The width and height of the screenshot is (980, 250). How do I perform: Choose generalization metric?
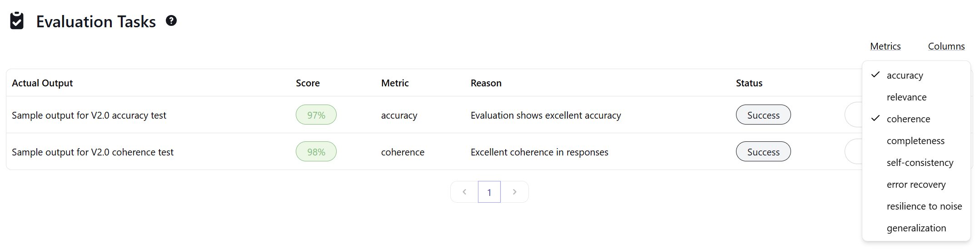click(916, 228)
